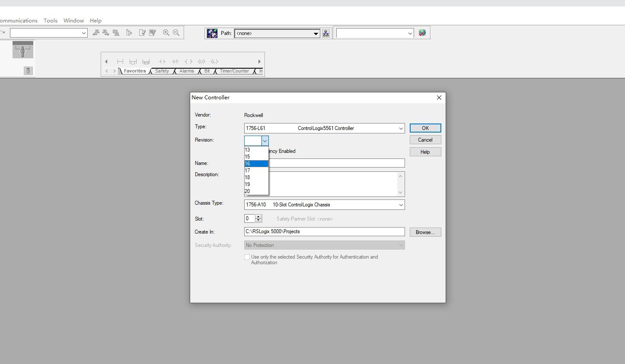
Task: Tick the Security Authority authentication checkbox
Action: (x=247, y=257)
